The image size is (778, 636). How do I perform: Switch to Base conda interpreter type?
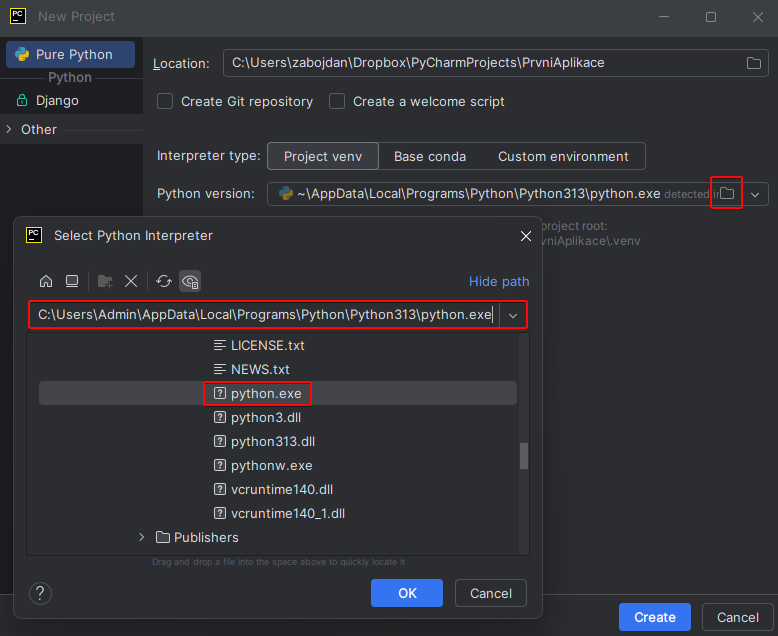[x=430, y=156]
